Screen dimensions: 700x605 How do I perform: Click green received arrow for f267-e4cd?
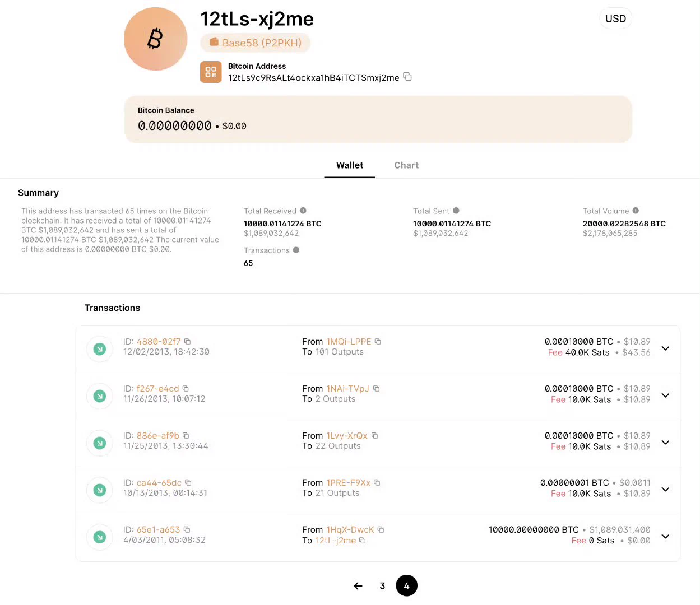point(100,396)
